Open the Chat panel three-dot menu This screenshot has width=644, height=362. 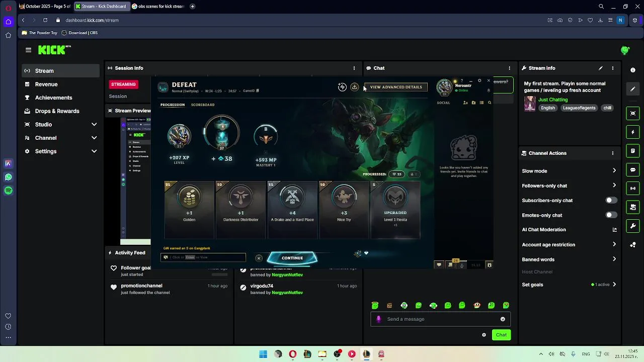[509, 68]
